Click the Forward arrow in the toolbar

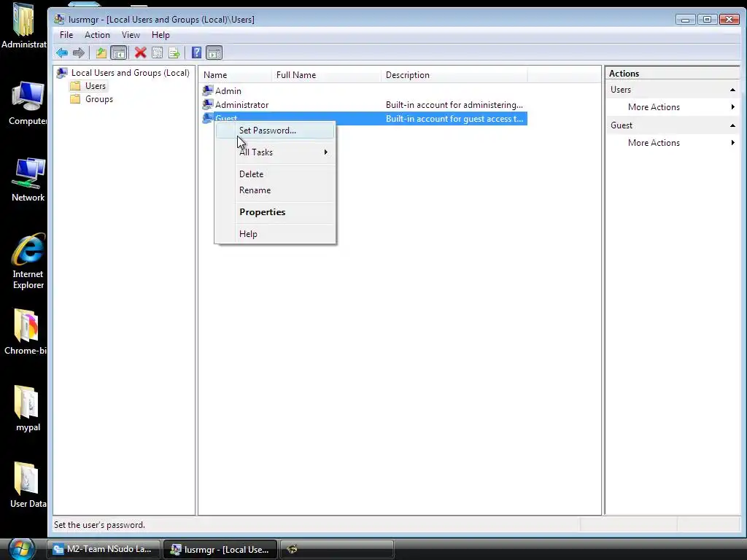click(x=79, y=52)
